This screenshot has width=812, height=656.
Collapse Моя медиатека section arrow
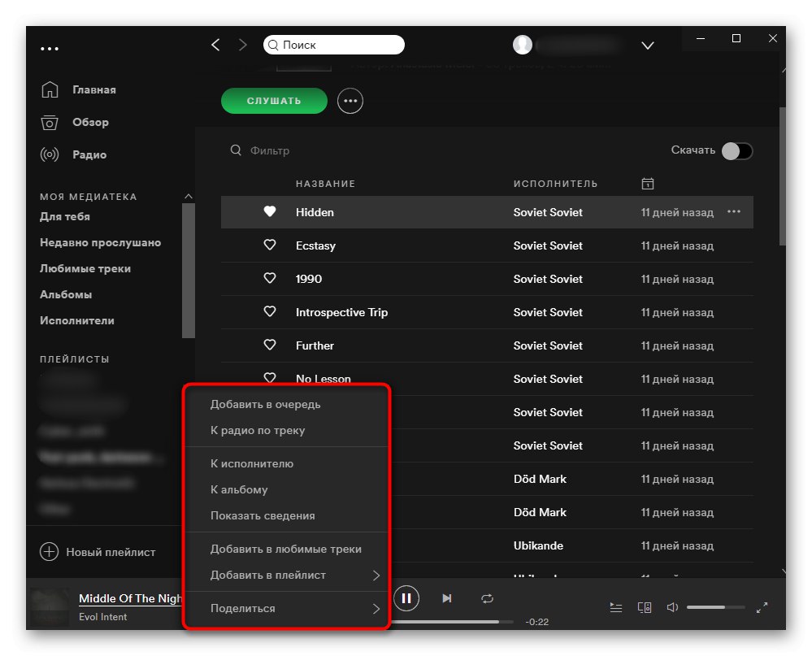pos(189,196)
